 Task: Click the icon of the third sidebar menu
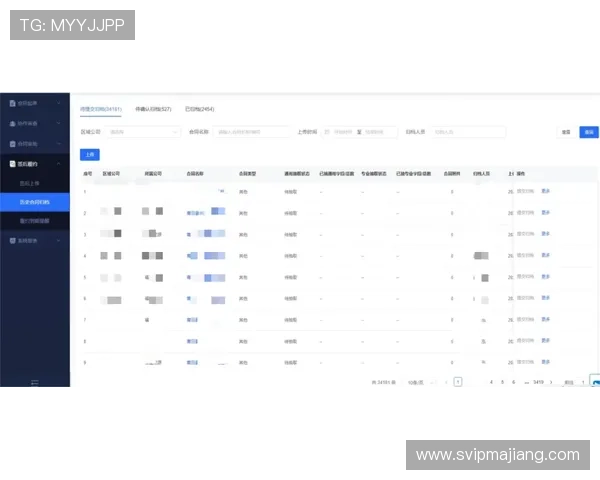pyautogui.click(x=13, y=144)
